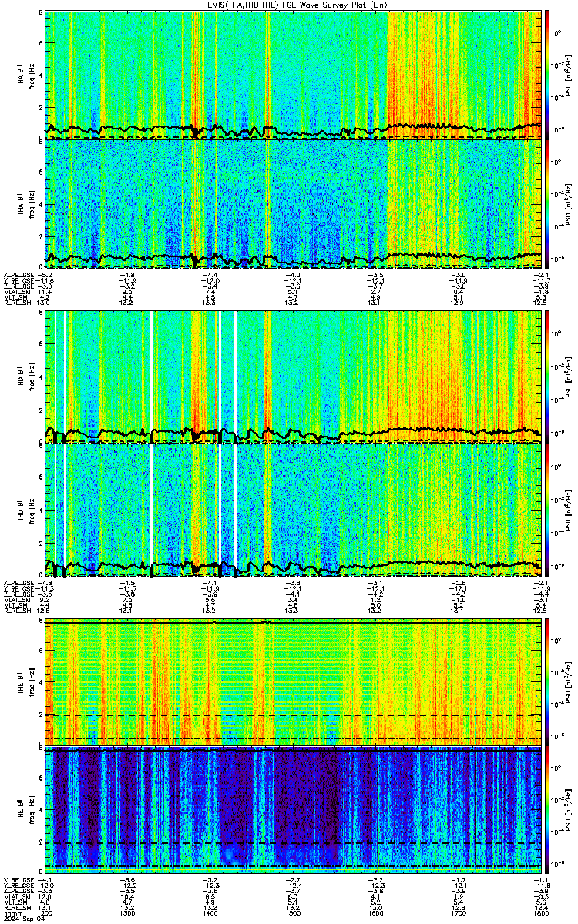The width and height of the screenshot is (578, 924).
Task: Click the THA B-perpendicular PSD color bar
Action: [546, 75]
